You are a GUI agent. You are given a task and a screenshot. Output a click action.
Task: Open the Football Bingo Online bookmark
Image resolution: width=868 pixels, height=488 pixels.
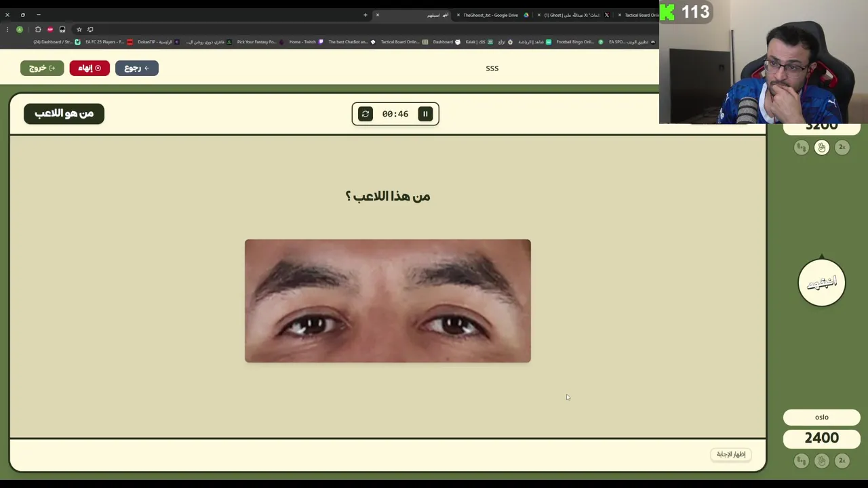point(579,42)
